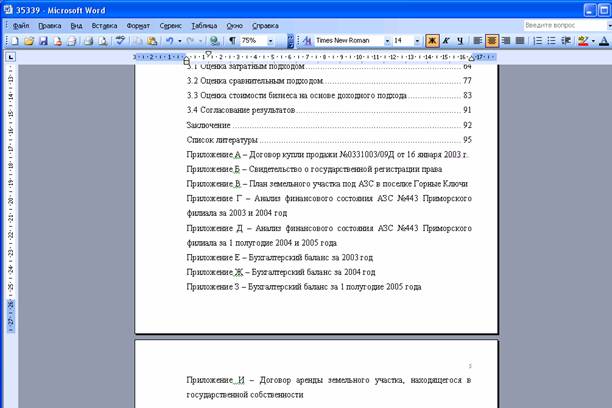Viewport: 612px width, 408px height.
Task: Paste using the clipboard icon
Action: 152,41
